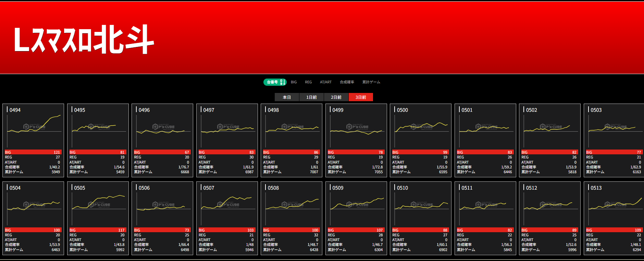Switch to the 本日 tab
Image resolution: width=644 pixels, height=261 pixels.
[x=287, y=97]
